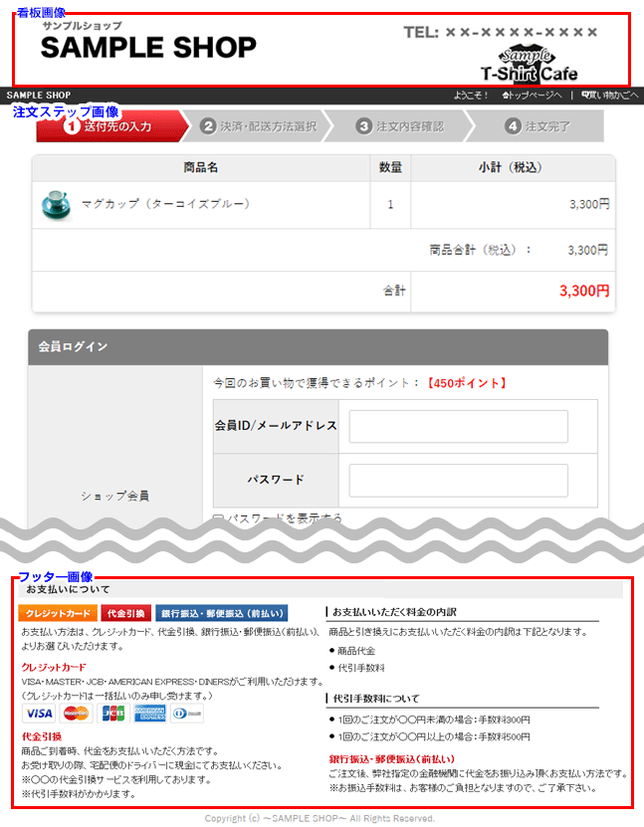The height and width of the screenshot is (827, 644).
Task: Click the red 代金引換 badge
Action: pos(126,613)
